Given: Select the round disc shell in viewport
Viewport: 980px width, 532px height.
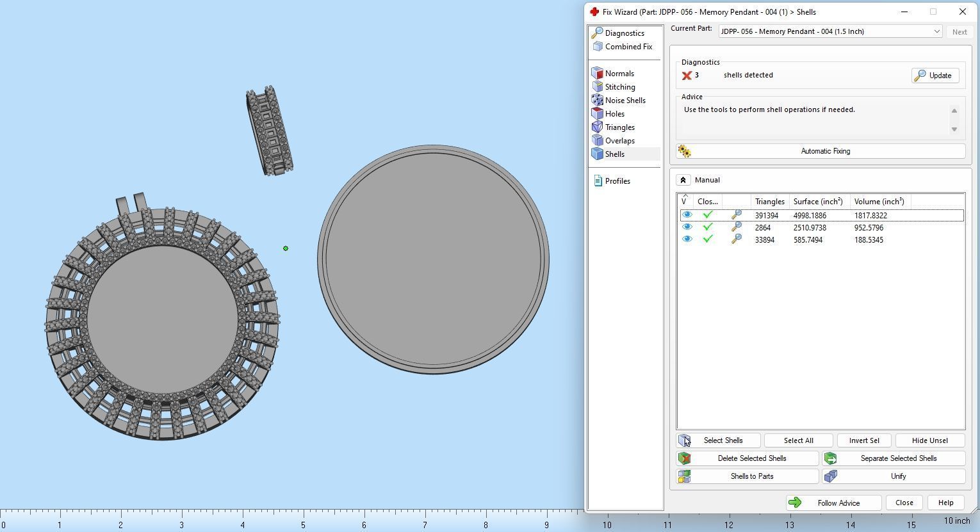Looking at the screenshot, I should pyautogui.click(x=433, y=259).
